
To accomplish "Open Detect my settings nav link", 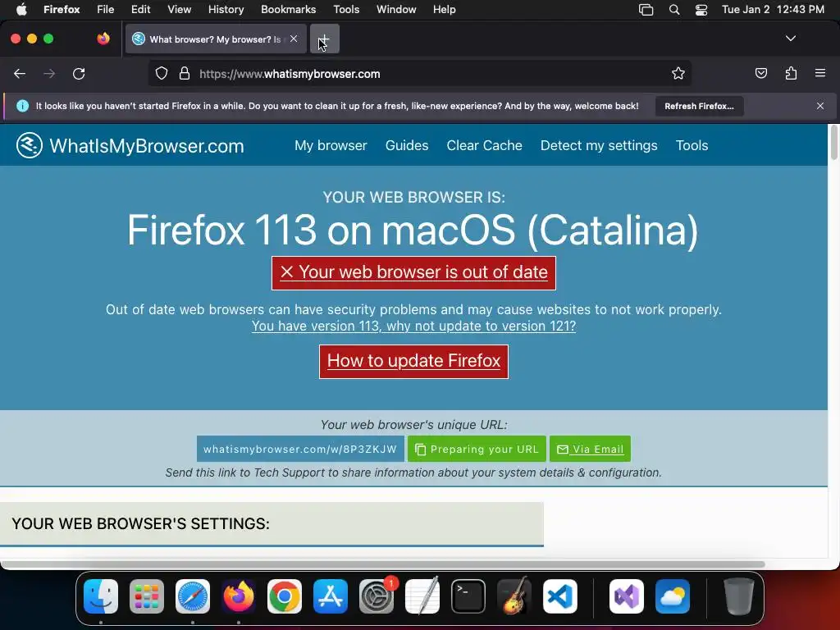I will tap(599, 145).
